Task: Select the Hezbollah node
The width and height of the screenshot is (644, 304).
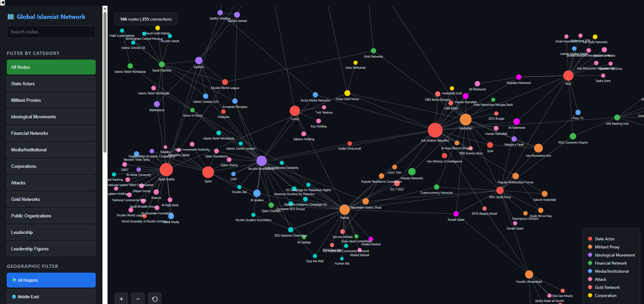Action: click(465, 119)
